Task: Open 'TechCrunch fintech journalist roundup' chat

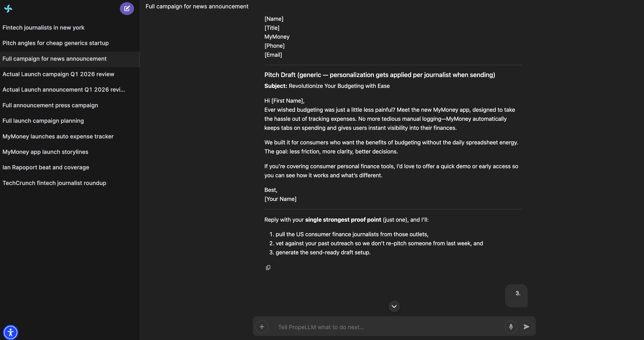Action: point(54,183)
